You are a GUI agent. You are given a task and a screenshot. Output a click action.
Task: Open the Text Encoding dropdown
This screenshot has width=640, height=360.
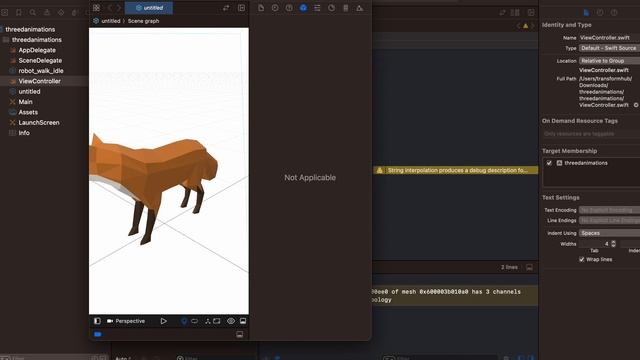point(609,210)
